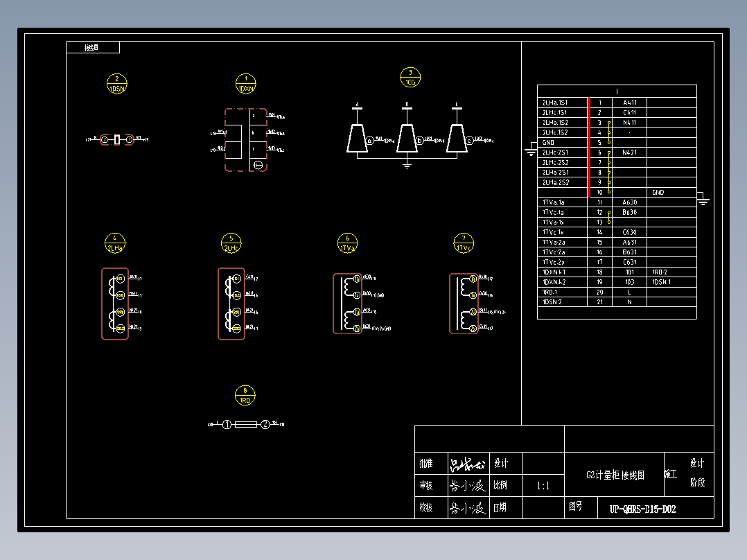The width and height of the screenshot is (747, 560).
Task: Select the 2LHa yellow label circle
Action: click(116, 243)
